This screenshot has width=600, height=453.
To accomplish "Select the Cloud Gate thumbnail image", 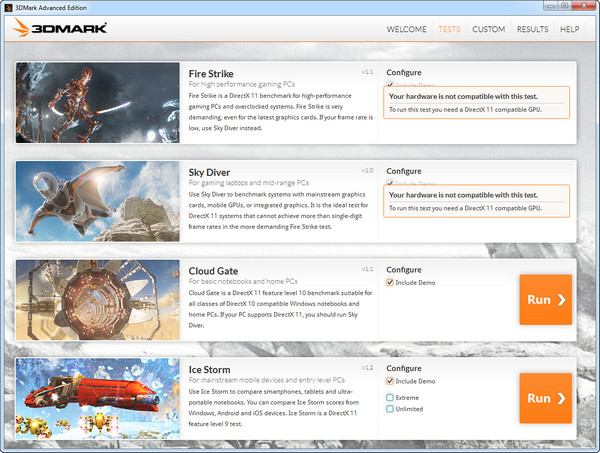I will coord(98,299).
